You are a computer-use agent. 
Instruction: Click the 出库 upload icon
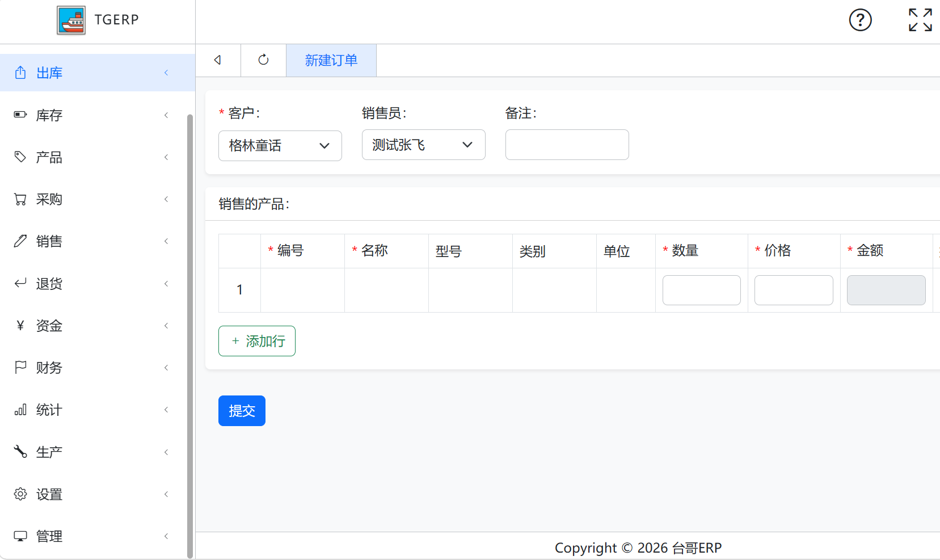point(20,73)
